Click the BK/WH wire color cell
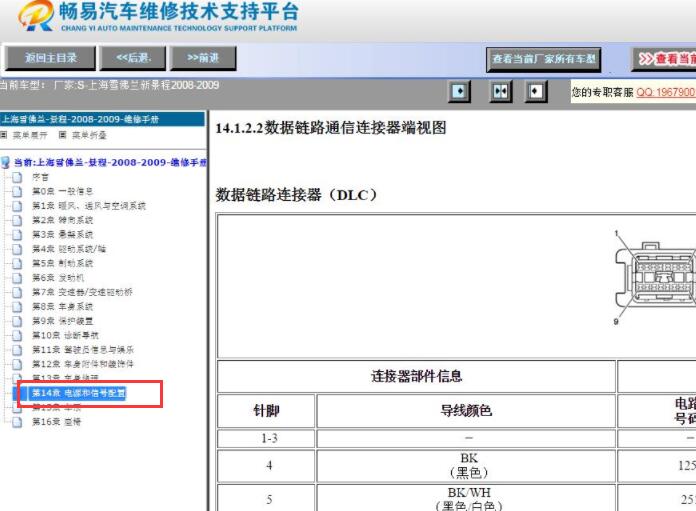The height and width of the screenshot is (511, 696). (x=468, y=499)
